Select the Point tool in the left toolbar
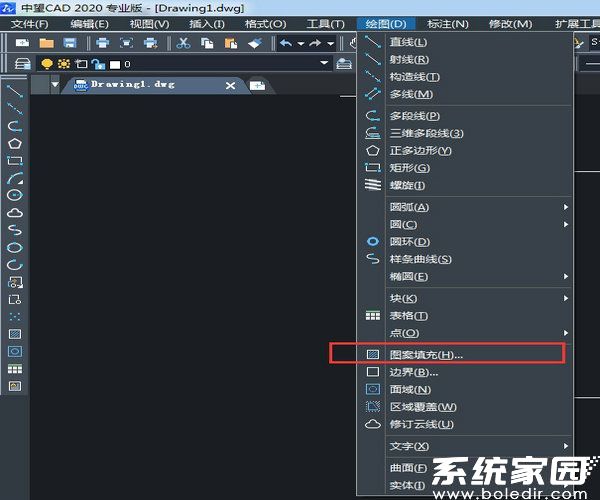600x500 pixels. point(15,317)
